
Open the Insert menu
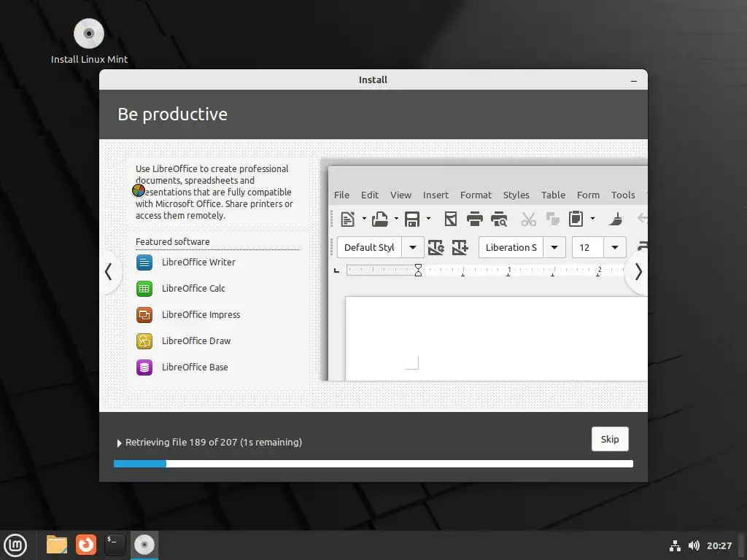(436, 195)
